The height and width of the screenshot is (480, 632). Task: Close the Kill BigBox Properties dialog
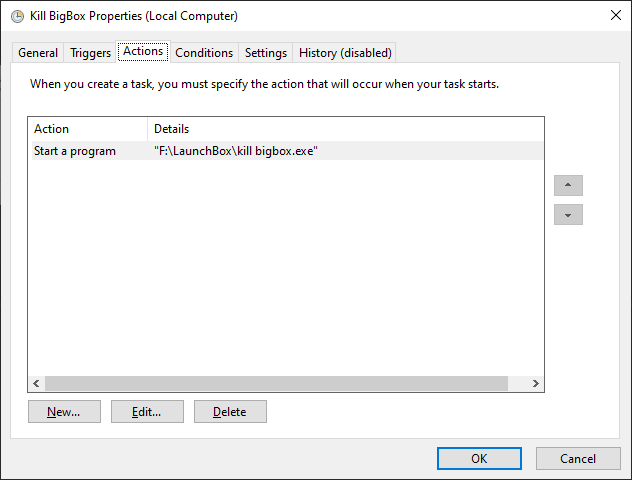[x=616, y=15]
